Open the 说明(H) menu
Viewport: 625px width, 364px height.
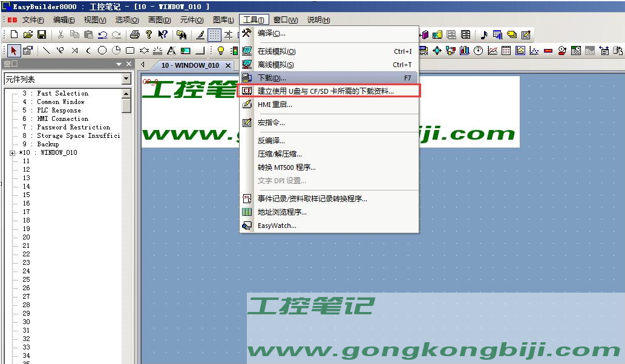pyautogui.click(x=318, y=20)
